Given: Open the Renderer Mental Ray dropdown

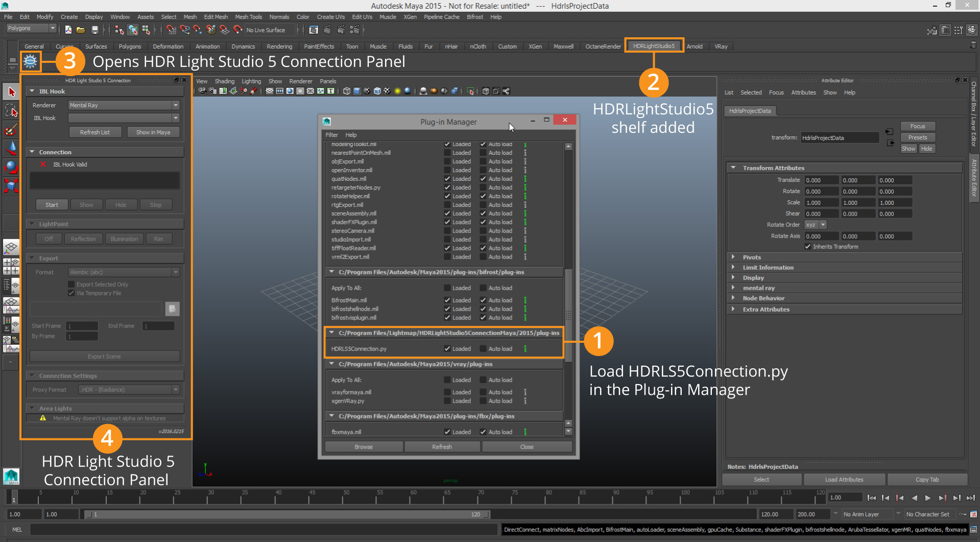Looking at the screenshot, I should (x=124, y=105).
